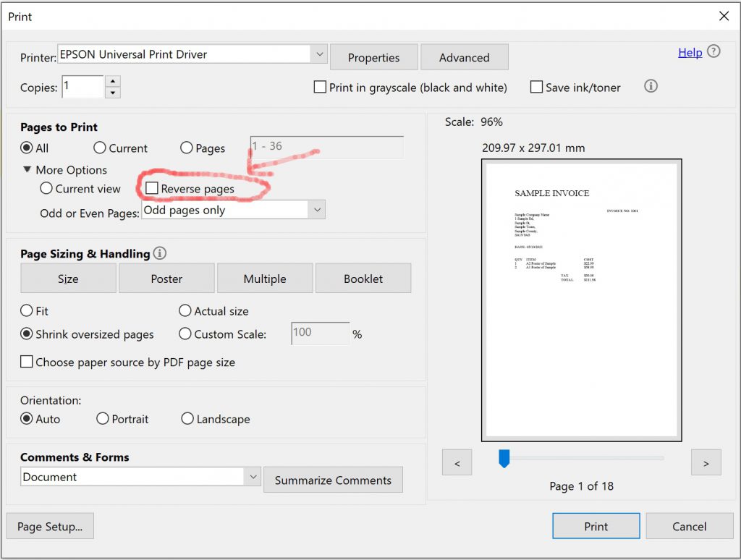Switch to the Booklet page handling tab
Viewport: 741px width, 560px height.
tap(363, 278)
